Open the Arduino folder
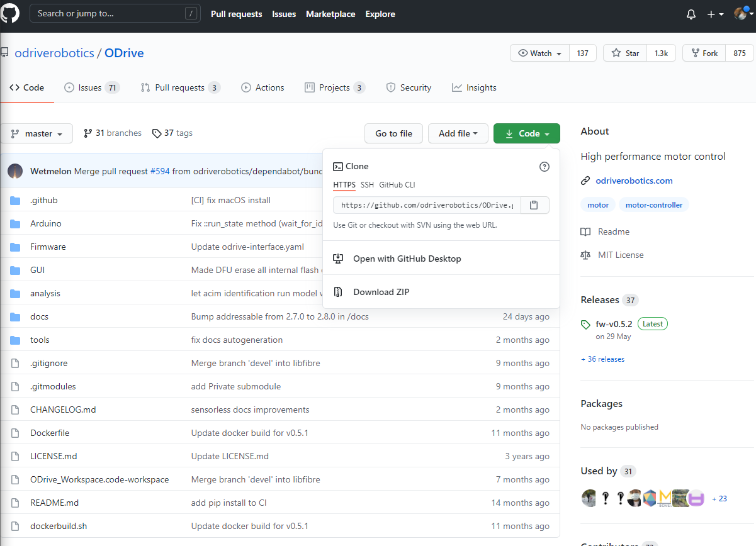756x546 pixels. point(46,223)
